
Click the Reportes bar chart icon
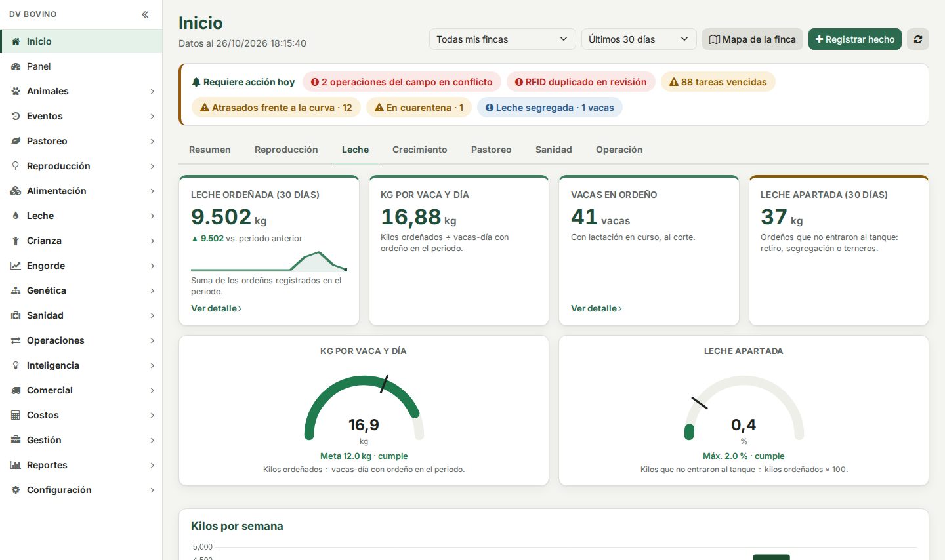(16, 465)
